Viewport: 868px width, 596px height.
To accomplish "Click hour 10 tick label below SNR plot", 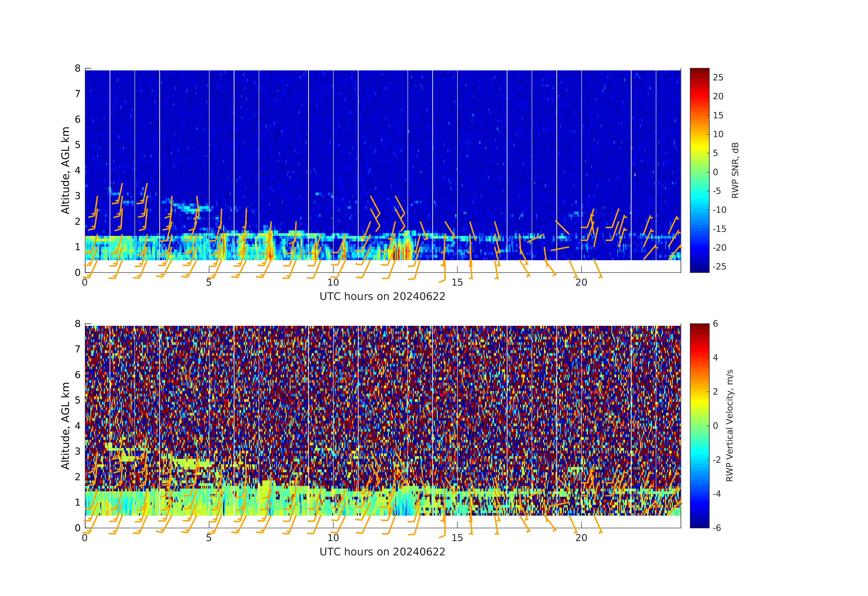I will 333,283.
